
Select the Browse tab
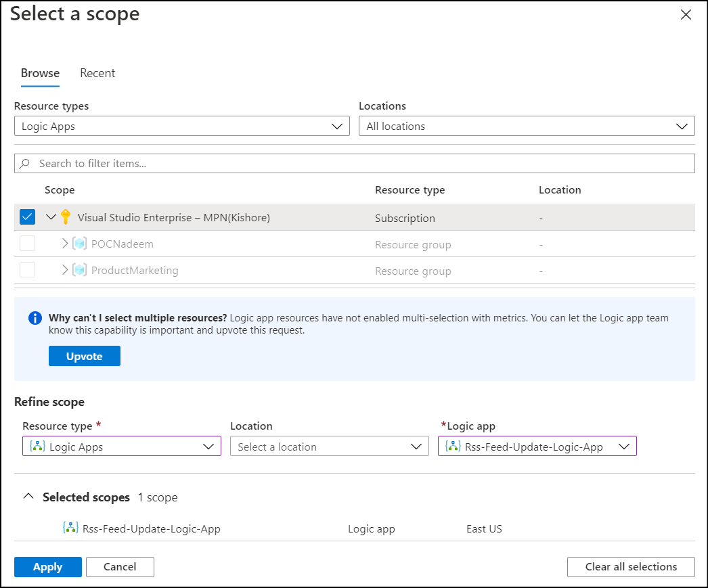(40, 73)
